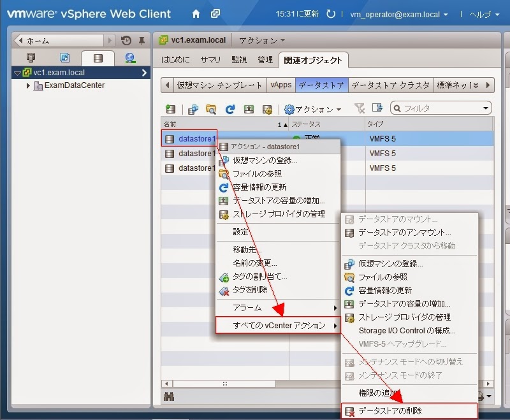The image size is (510, 420).
Task: Click the horizontal scrollbar thumb of datastore list
Action: [224, 384]
